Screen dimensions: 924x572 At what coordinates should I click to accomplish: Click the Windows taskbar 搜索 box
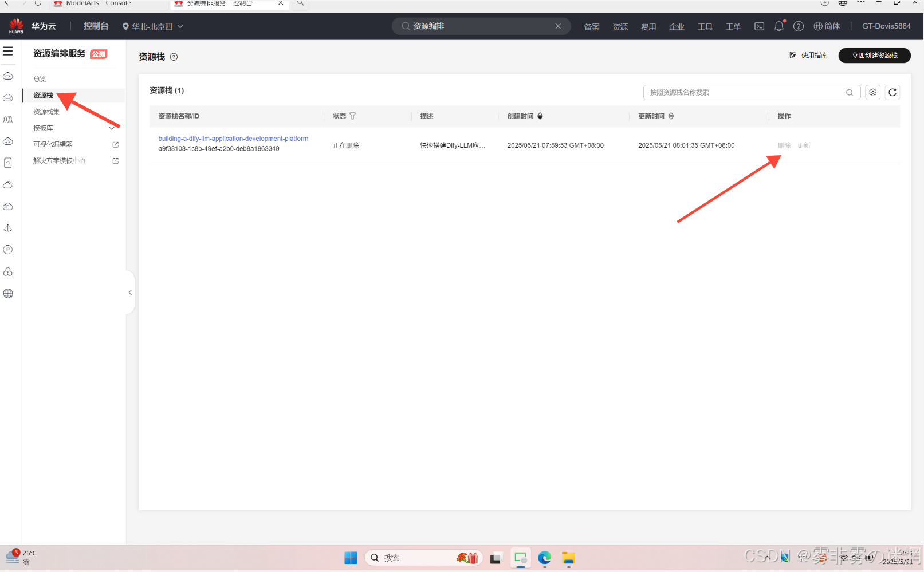(x=424, y=558)
